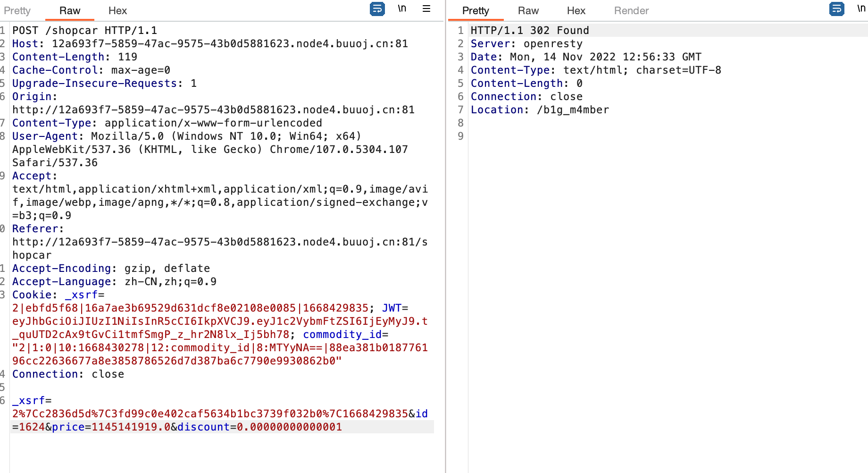Viewport: 868px width, 473px height.
Task: Click the discount=0.00000000000001 parameter value
Action: click(x=289, y=427)
